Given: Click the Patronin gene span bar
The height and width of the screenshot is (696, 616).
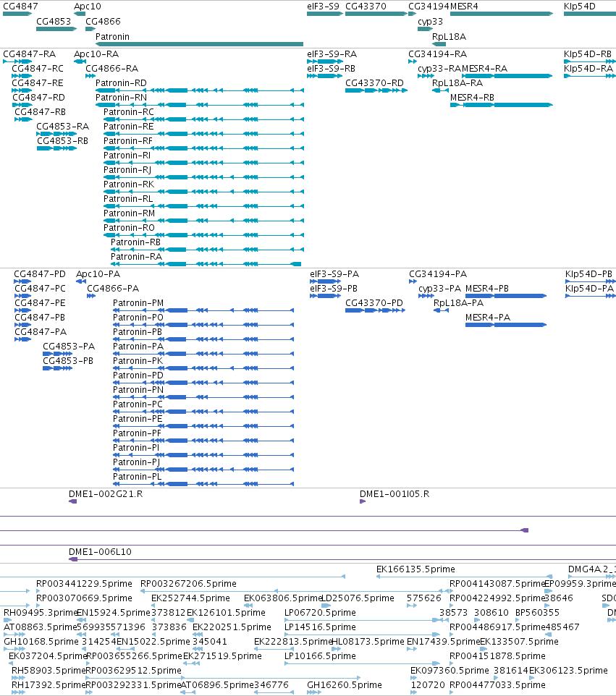Looking at the screenshot, I should point(199,44).
